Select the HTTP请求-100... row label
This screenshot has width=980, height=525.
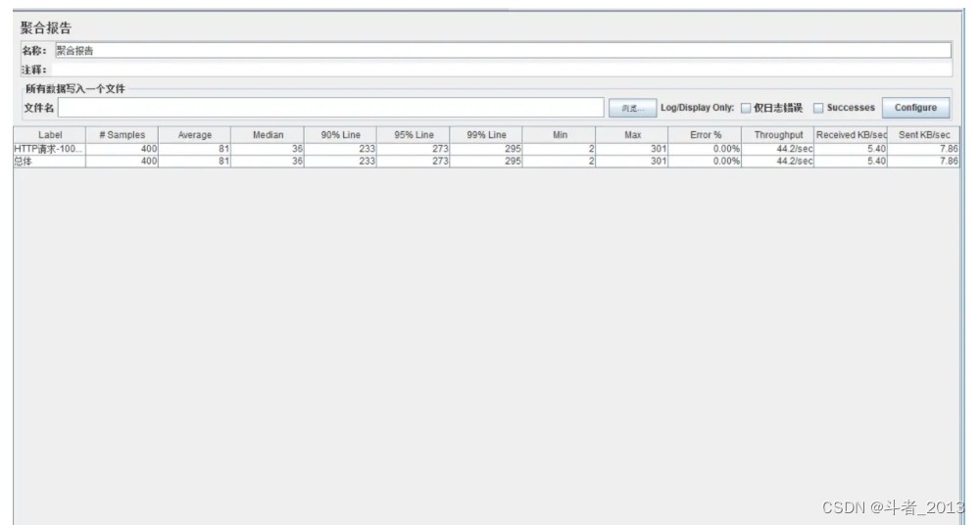tap(48, 150)
